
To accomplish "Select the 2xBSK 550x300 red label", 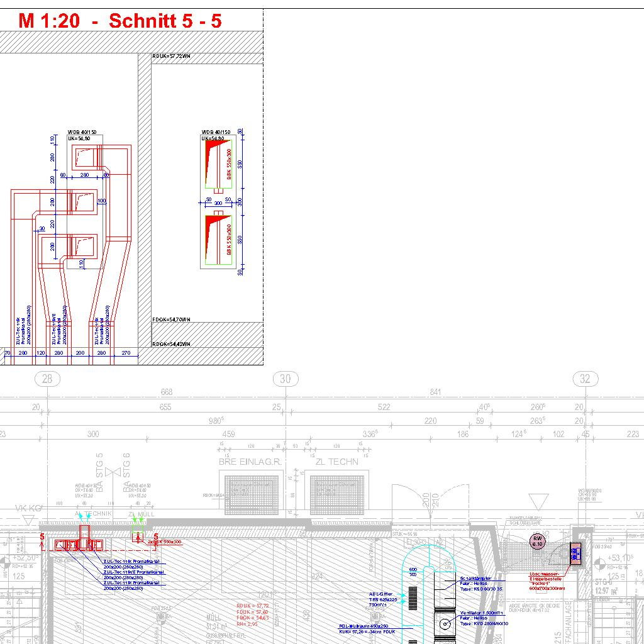I will point(165,541).
